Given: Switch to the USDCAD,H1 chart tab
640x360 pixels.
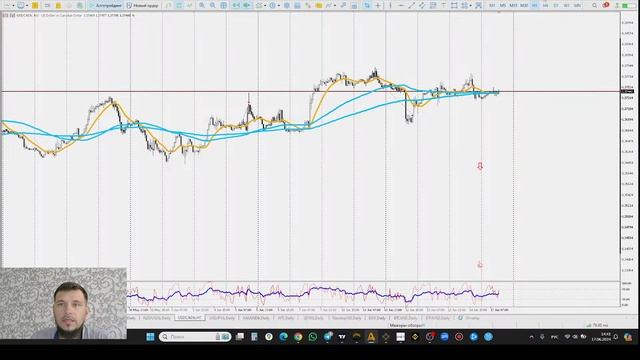Looking at the screenshot, I should [190, 318].
